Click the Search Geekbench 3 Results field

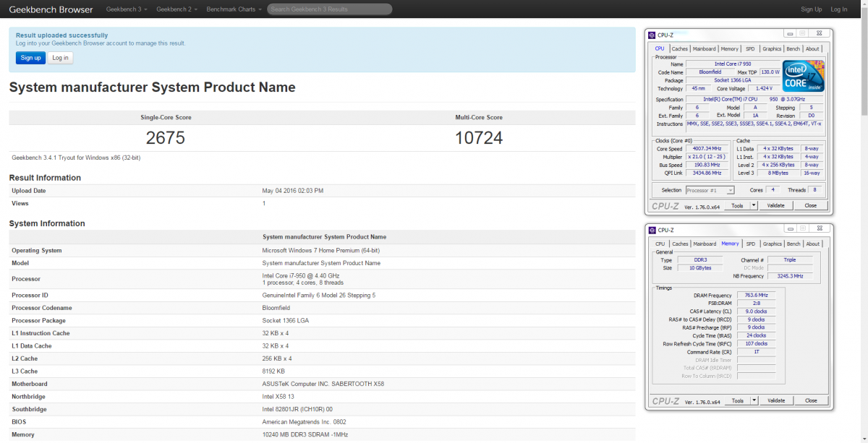tap(330, 9)
